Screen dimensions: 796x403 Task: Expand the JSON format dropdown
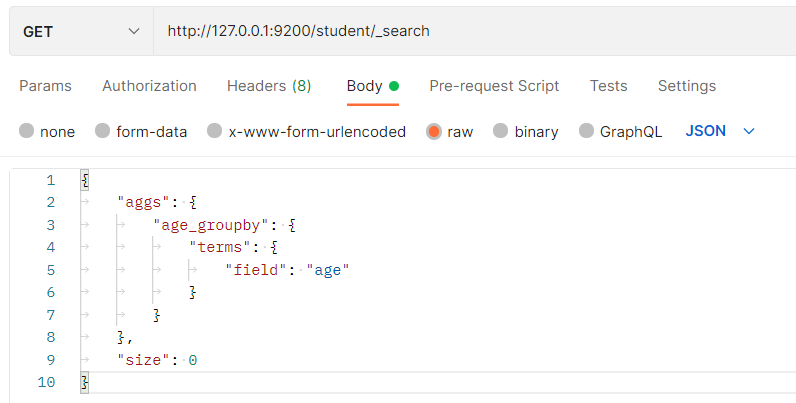719,131
